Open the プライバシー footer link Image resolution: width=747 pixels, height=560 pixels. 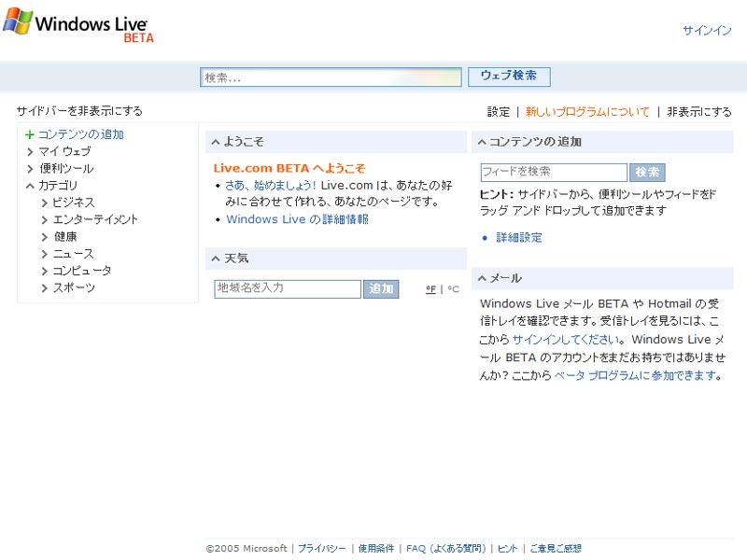tap(322, 549)
